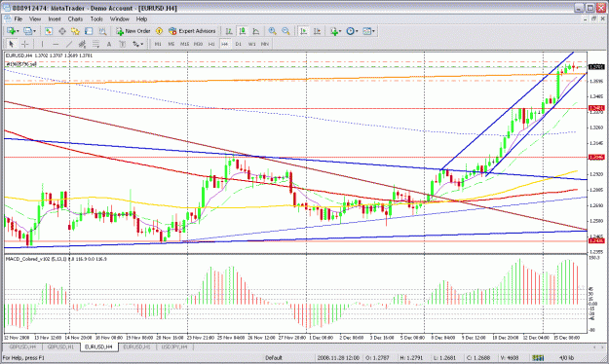Switch timeframe to M5

point(171,44)
